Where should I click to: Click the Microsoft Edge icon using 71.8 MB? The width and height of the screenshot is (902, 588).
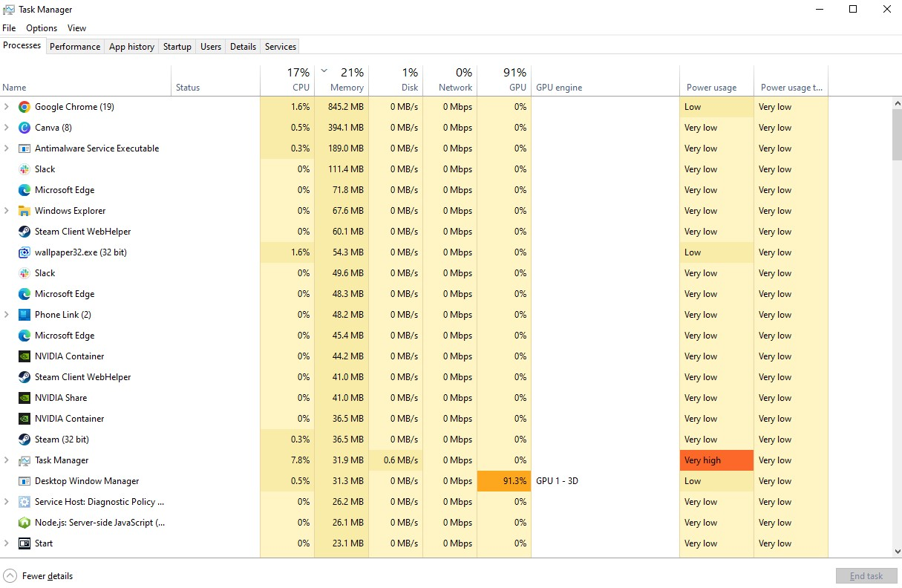tap(24, 190)
